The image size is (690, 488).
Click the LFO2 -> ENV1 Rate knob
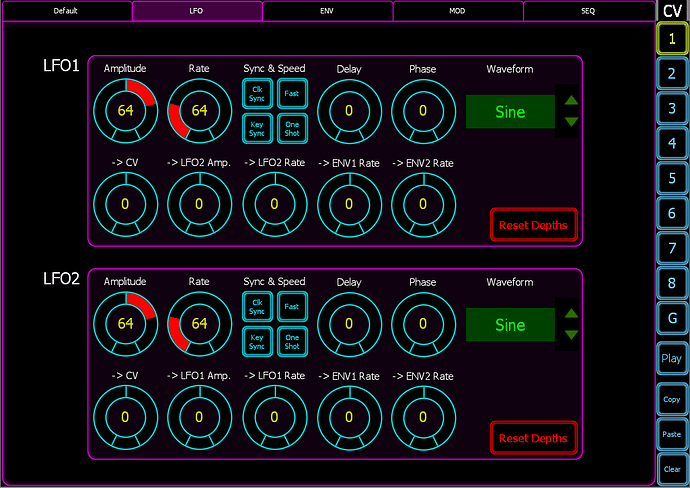coord(349,418)
